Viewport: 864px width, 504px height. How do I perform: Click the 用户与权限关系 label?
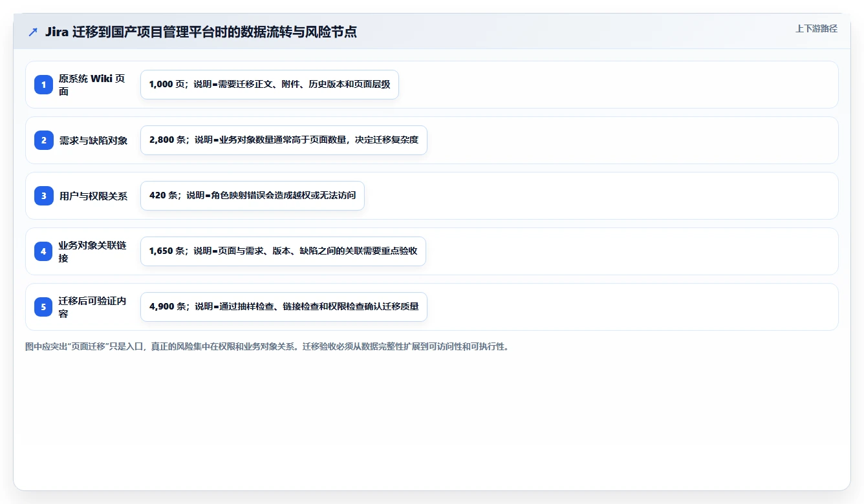(x=93, y=196)
